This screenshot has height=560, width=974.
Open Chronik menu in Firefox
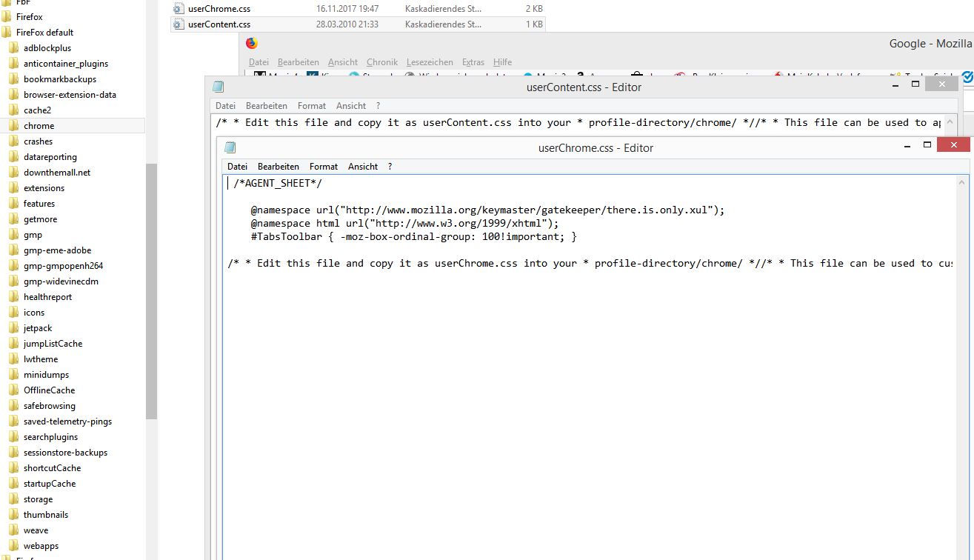(382, 62)
